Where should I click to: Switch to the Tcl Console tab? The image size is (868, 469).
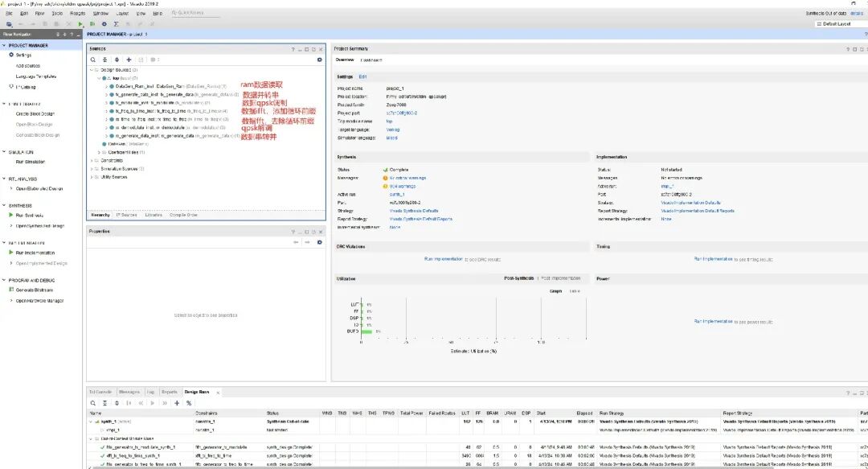[x=100, y=392]
